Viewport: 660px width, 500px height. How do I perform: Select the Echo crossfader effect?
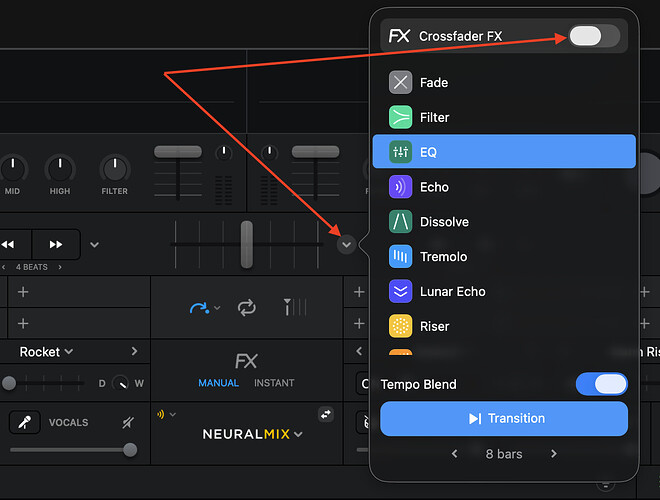[x=504, y=187]
